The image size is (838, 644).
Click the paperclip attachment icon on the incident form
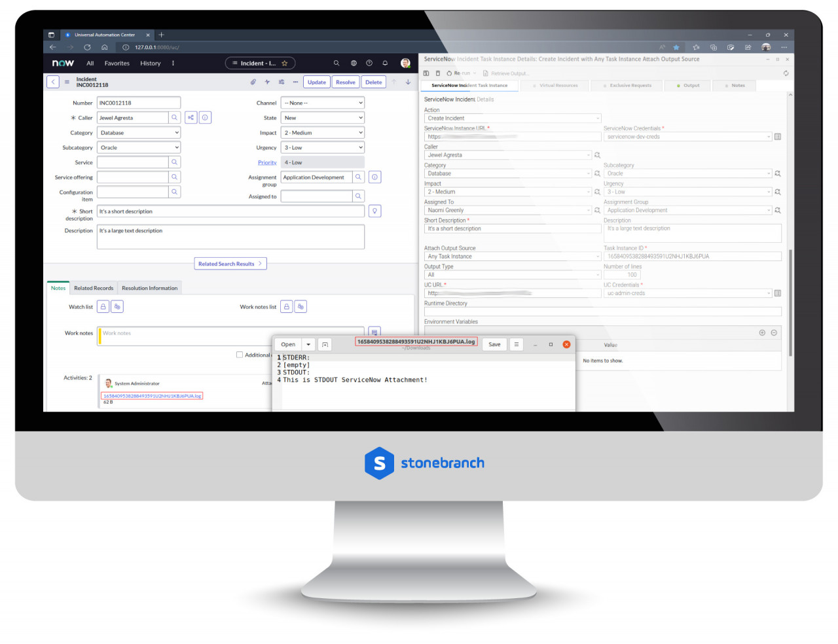click(x=253, y=82)
